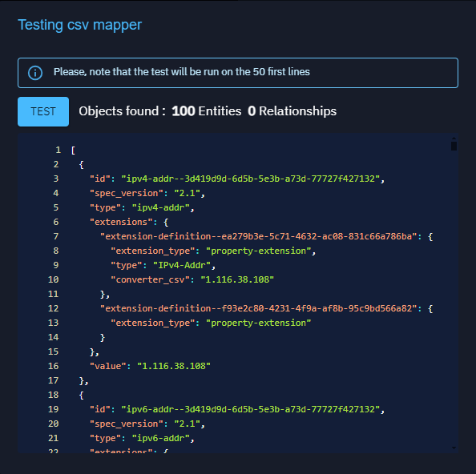Click the extension-definition--f93e2c80 key line
This screenshot has width=476, height=474.
266,308
